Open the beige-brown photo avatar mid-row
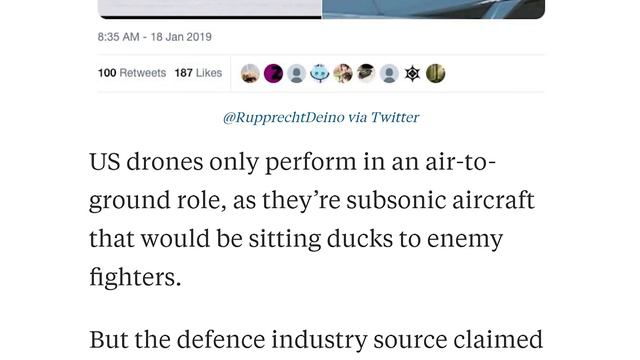 (343, 73)
